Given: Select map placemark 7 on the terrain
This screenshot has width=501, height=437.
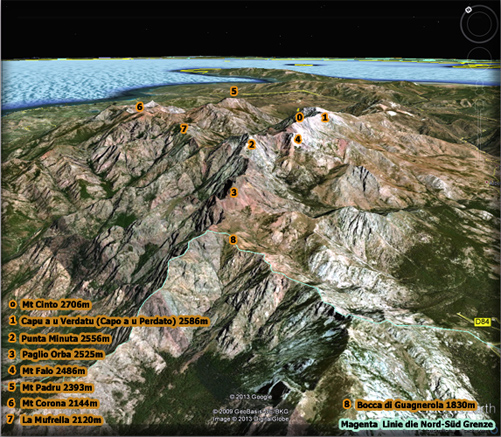Looking at the screenshot, I should [x=184, y=128].
